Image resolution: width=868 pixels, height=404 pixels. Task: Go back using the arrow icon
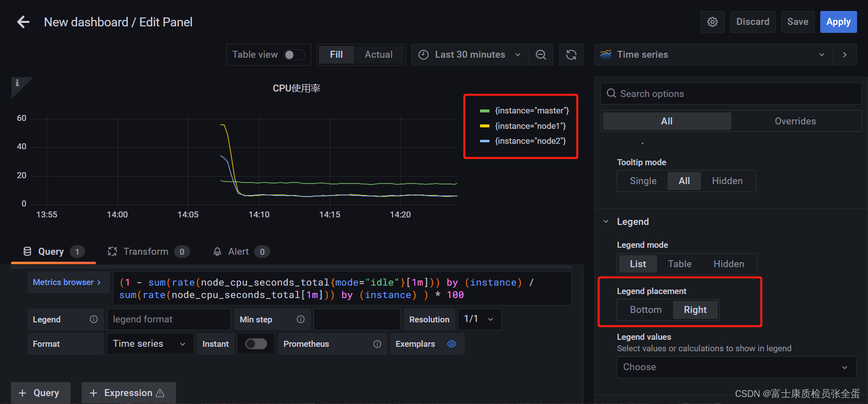click(x=23, y=22)
